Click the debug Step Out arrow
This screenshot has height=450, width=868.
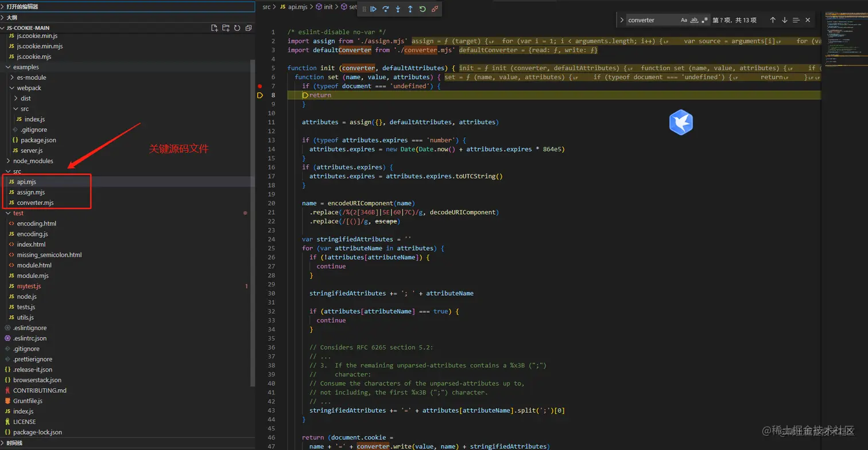click(x=410, y=9)
